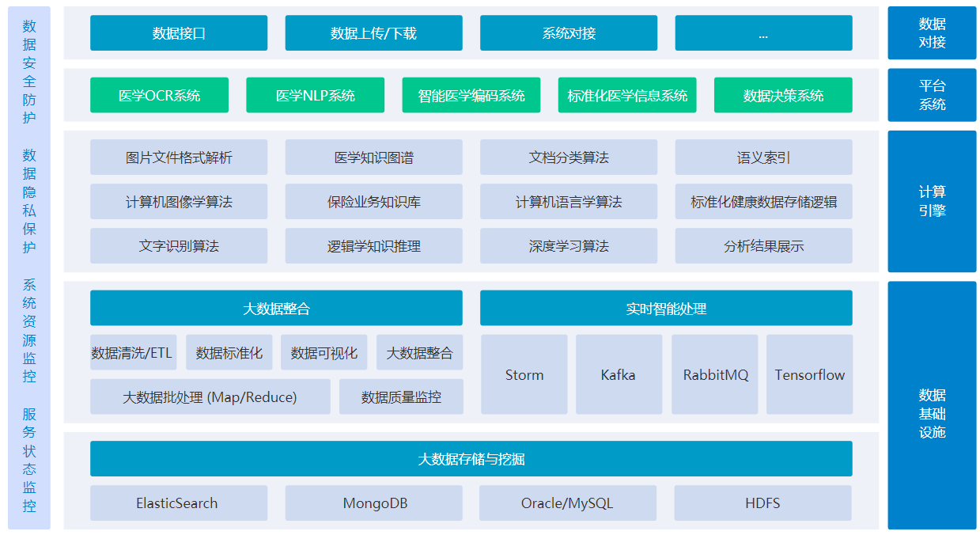Click the ellipsis box in top row

tap(763, 33)
